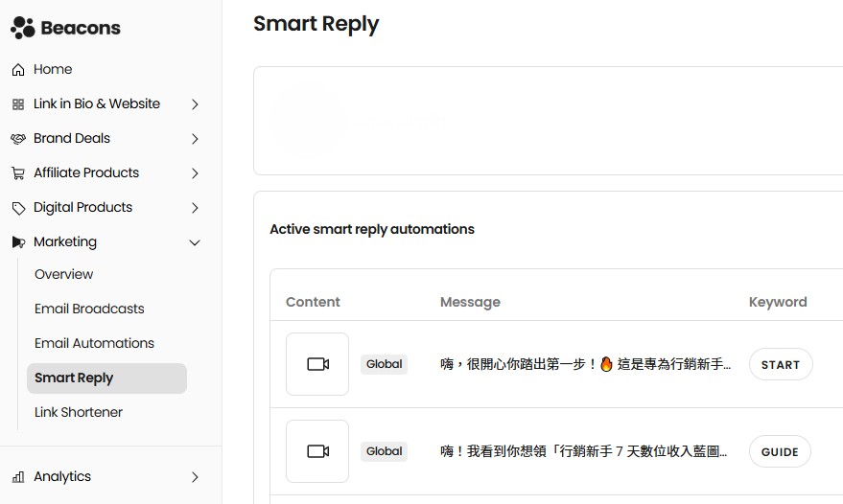Expand the Digital Products chevron
The image size is (843, 504).
pos(195,208)
